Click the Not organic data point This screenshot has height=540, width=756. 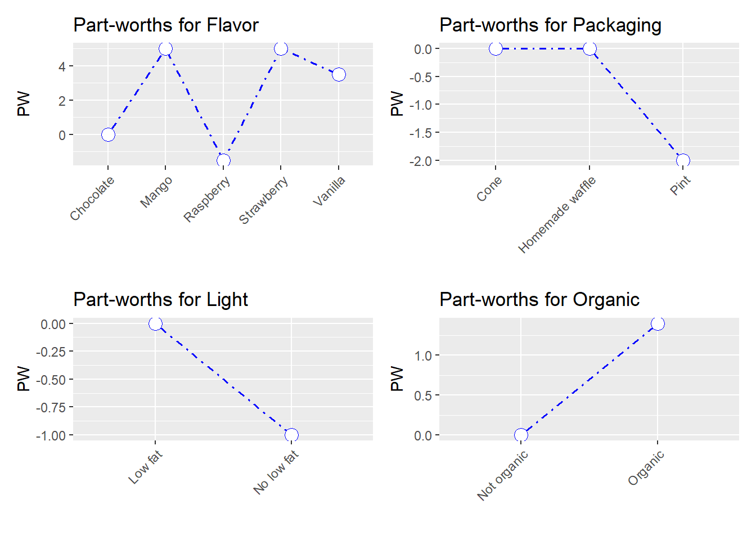pyautogui.click(x=521, y=435)
